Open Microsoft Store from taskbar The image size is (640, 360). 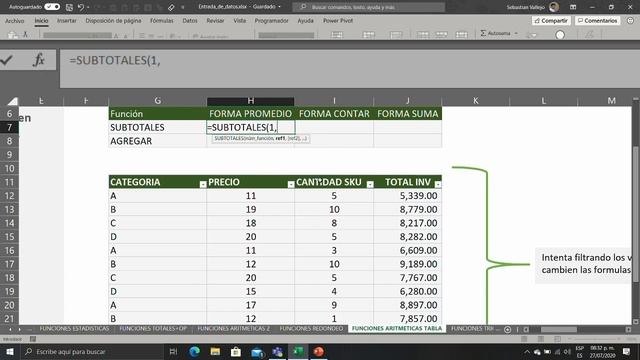click(236, 351)
